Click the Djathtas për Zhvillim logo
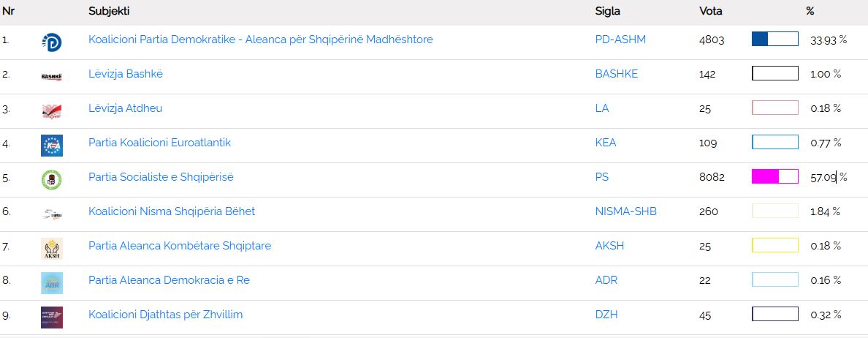Viewport: 868px width, 338px height. [51, 317]
